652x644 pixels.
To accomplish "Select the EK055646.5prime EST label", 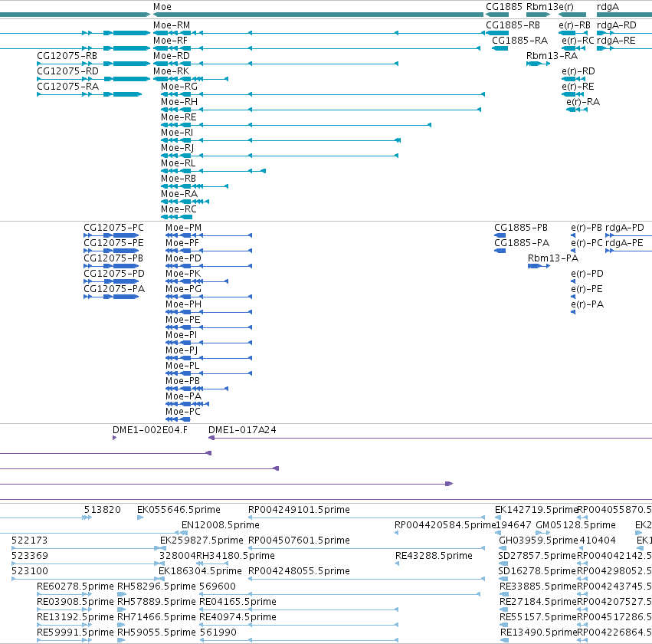I will pyautogui.click(x=179, y=510).
